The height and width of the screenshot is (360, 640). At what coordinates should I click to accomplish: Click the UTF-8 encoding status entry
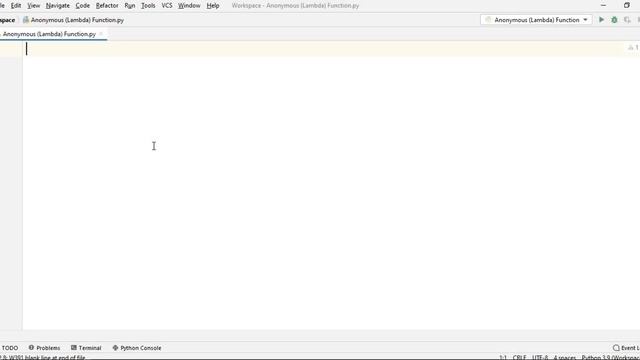coord(540,357)
